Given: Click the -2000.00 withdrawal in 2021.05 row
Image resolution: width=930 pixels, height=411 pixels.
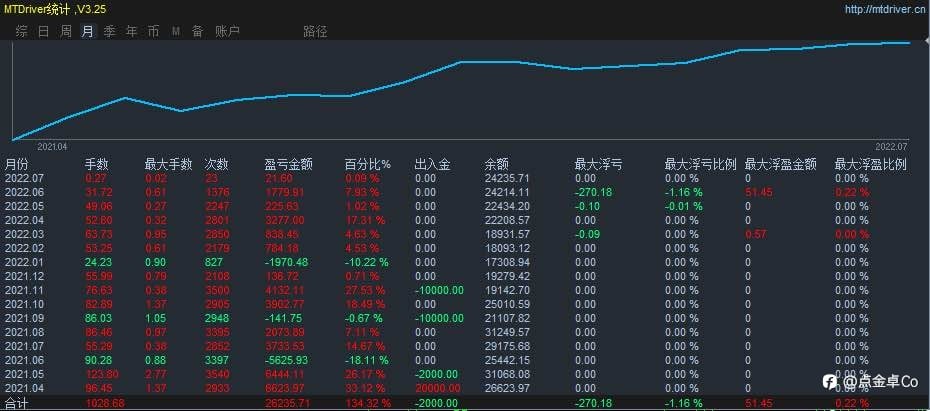Looking at the screenshot, I should 436,374.
